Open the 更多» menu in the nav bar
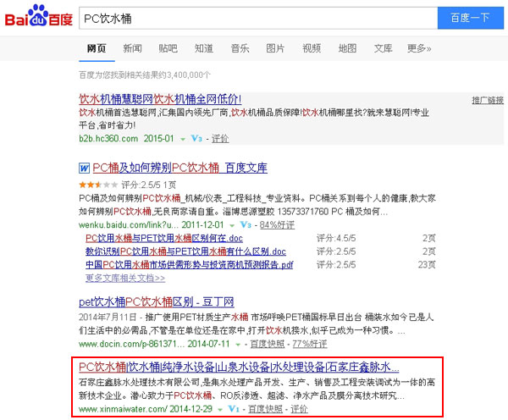The height and width of the screenshot is (420, 508). point(419,48)
